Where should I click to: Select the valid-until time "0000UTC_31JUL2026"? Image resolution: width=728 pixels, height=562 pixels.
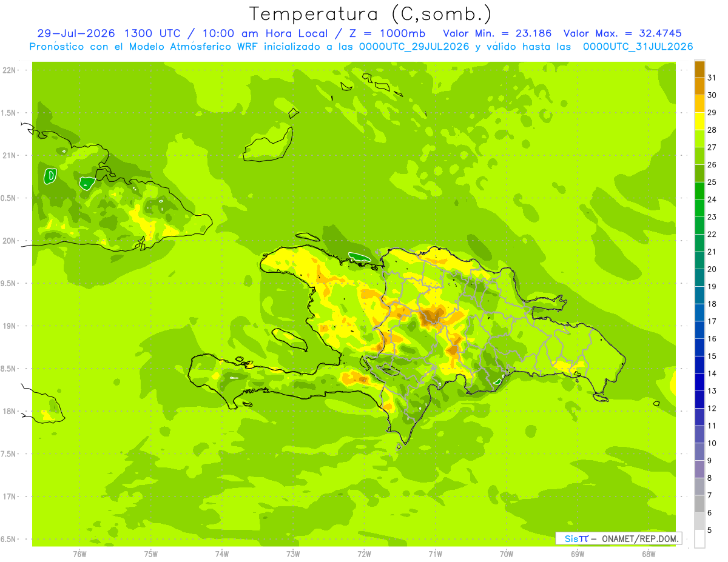pos(638,47)
